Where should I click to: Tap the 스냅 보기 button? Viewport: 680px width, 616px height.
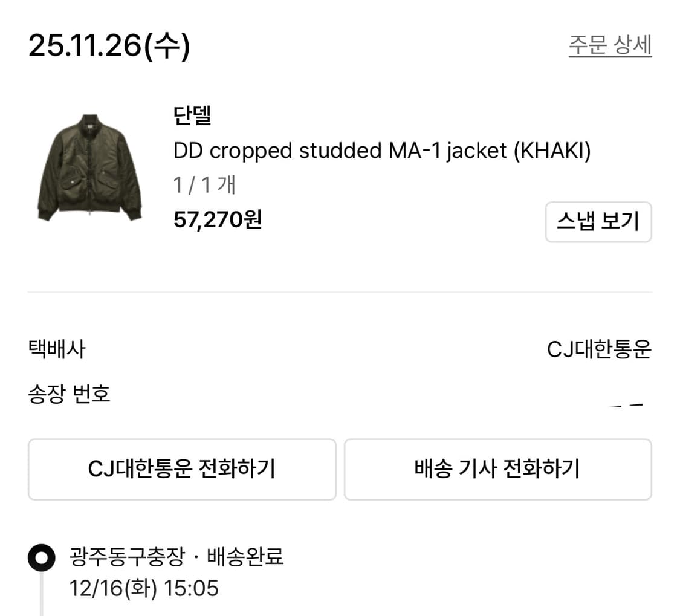pyautogui.click(x=598, y=222)
